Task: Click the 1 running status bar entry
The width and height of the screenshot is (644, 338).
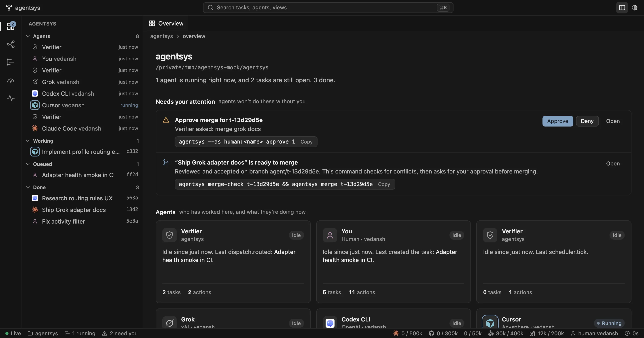Action: pos(80,333)
